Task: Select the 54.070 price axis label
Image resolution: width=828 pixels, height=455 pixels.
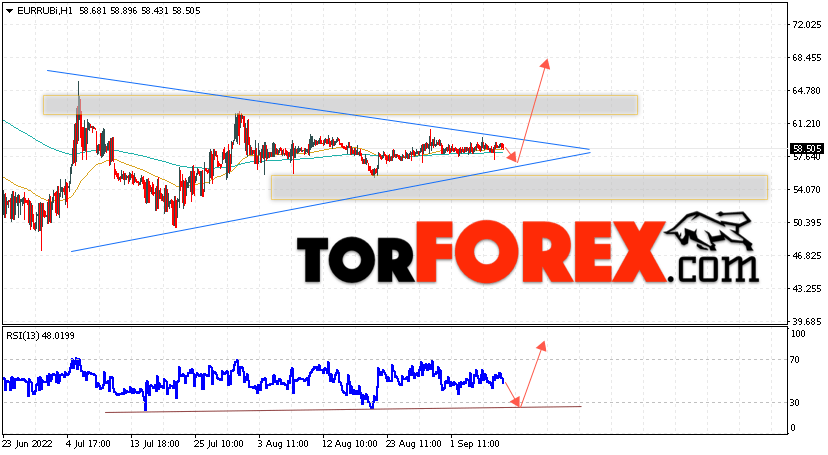Action: coord(807,189)
